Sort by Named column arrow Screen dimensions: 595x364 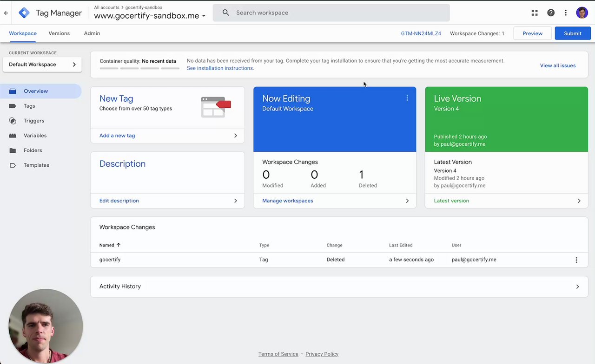tap(119, 245)
